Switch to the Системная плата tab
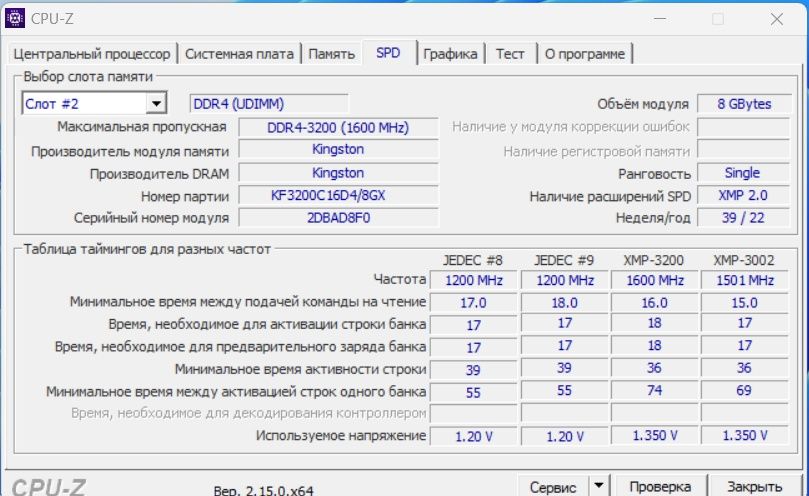 pyautogui.click(x=239, y=54)
